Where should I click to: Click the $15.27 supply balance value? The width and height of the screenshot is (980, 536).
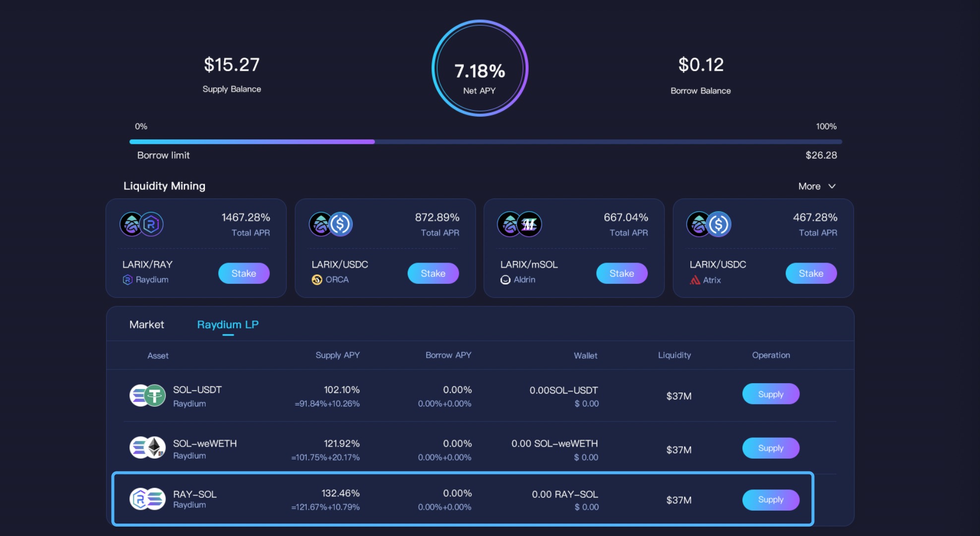click(x=232, y=65)
